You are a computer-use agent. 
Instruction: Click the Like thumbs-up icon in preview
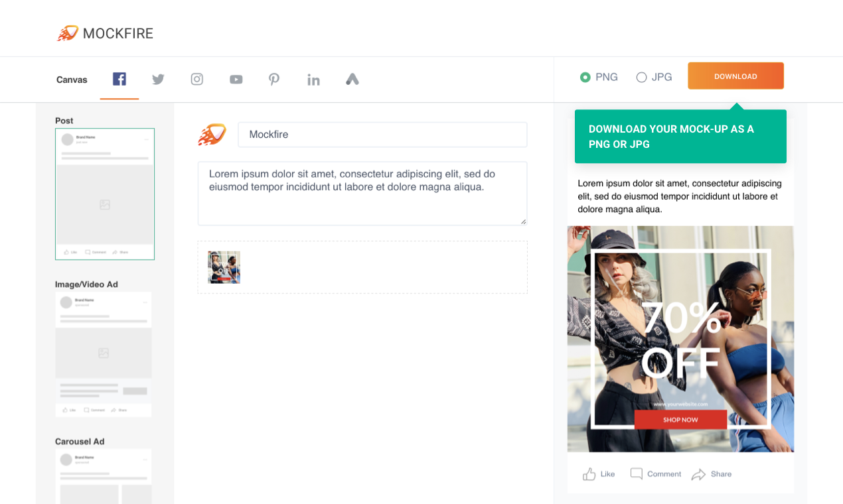589,474
